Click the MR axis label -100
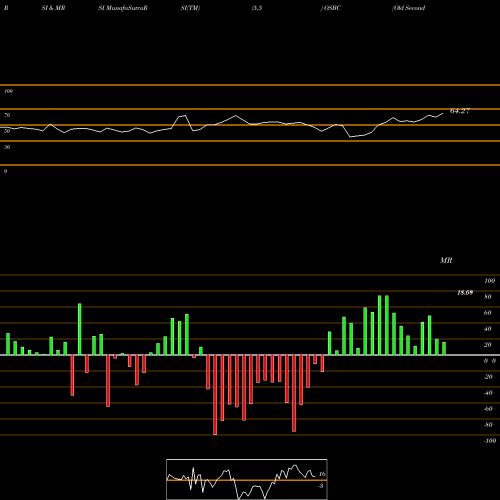 490,441
